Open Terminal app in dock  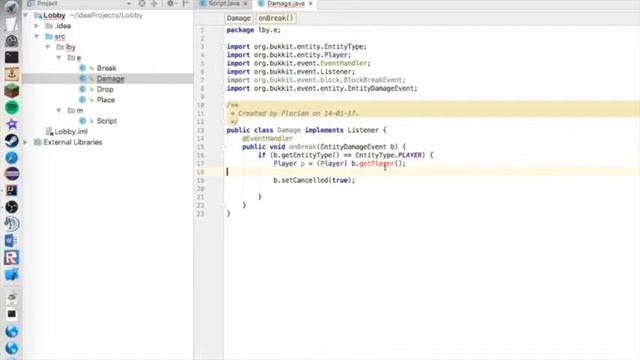[x=11, y=57]
